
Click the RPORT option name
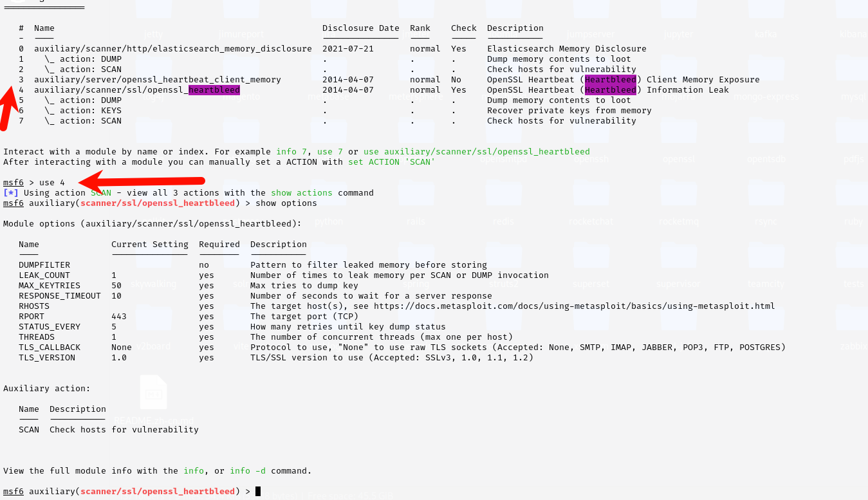(x=32, y=317)
